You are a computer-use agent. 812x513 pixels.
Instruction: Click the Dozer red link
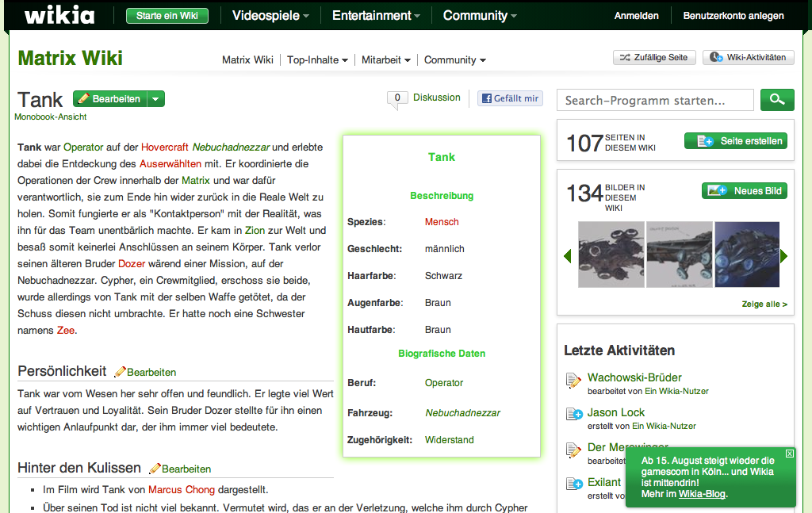(x=132, y=263)
